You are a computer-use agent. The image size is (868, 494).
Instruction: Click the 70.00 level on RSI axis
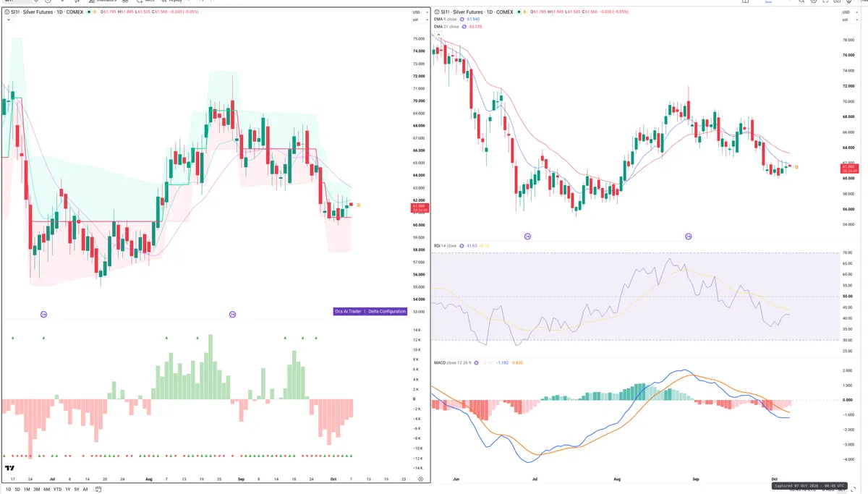(x=848, y=252)
